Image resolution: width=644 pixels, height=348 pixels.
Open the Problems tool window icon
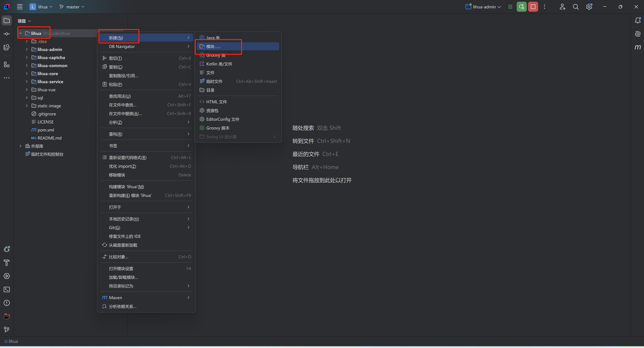click(7, 303)
